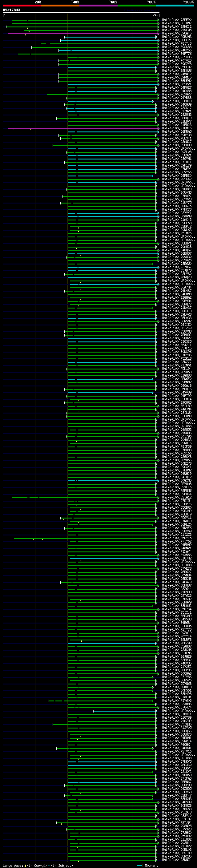Viewport: 197px width, 868px height.
Task: Select hit label UniRef100_B6KEH0
Action: pyautogui.click(x=176, y=81)
